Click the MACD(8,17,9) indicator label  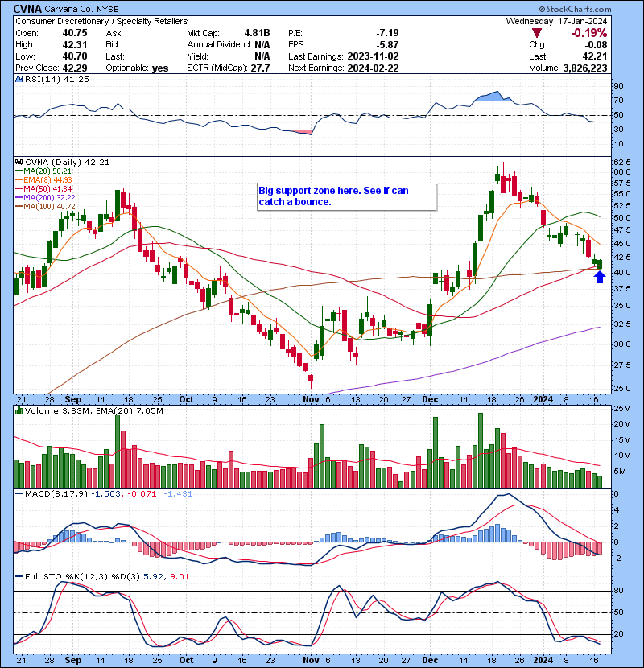click(x=50, y=492)
